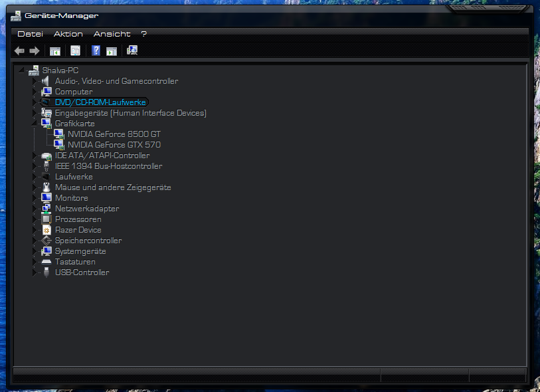This screenshot has height=392, width=540.
Task: Select IEEE 1394 Bus-Hostcontroller row
Action: pyautogui.click(x=108, y=166)
